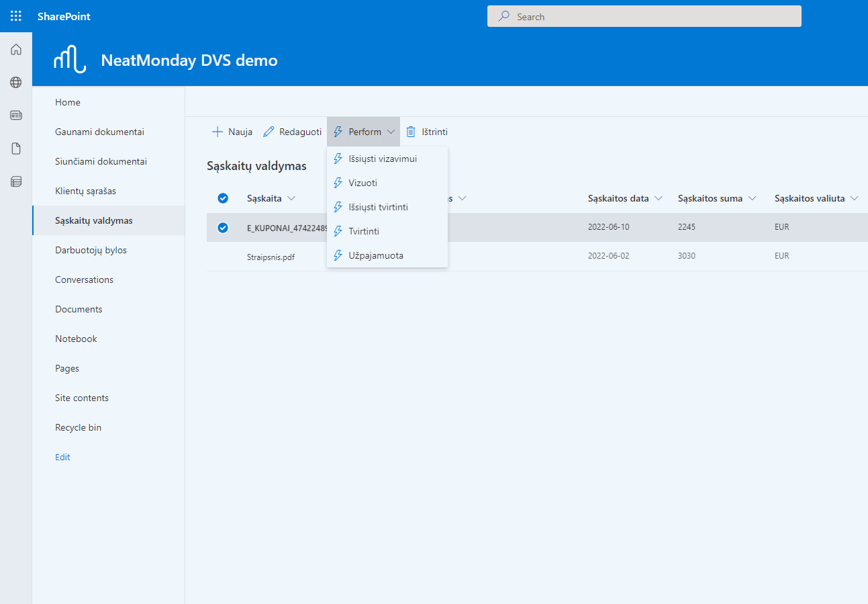Open the partially hidden column's dropdown chevron
868x604 pixels.
462,198
